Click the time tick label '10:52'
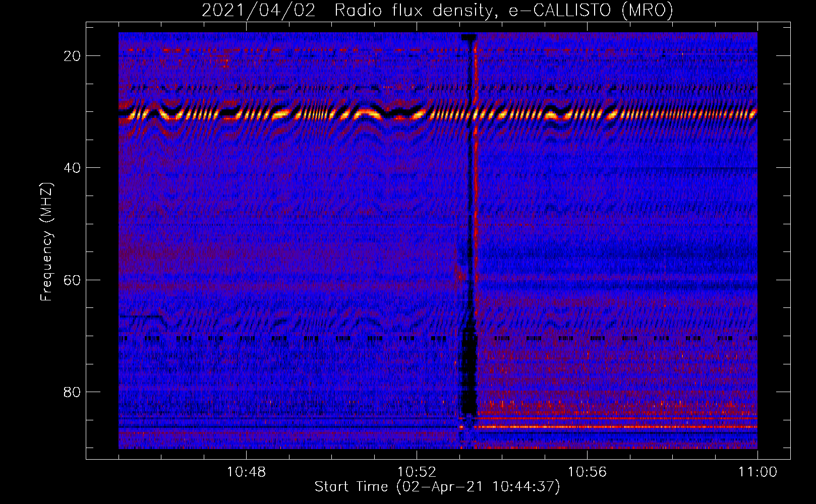816x504 pixels. (417, 472)
